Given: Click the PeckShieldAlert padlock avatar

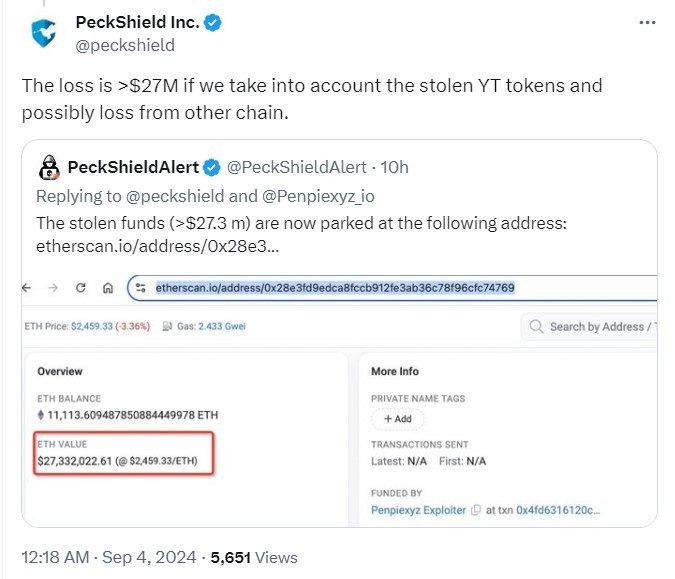Looking at the screenshot, I should click(x=48, y=166).
